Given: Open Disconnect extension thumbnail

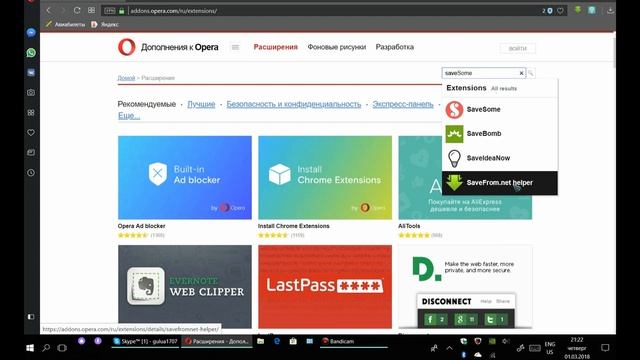Looking at the screenshot, I should (465, 287).
